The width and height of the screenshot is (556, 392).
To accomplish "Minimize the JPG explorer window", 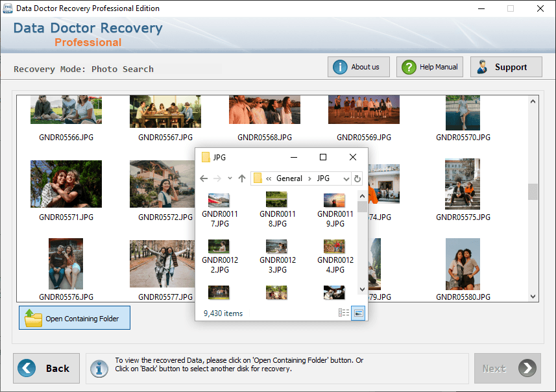I will 294,157.
